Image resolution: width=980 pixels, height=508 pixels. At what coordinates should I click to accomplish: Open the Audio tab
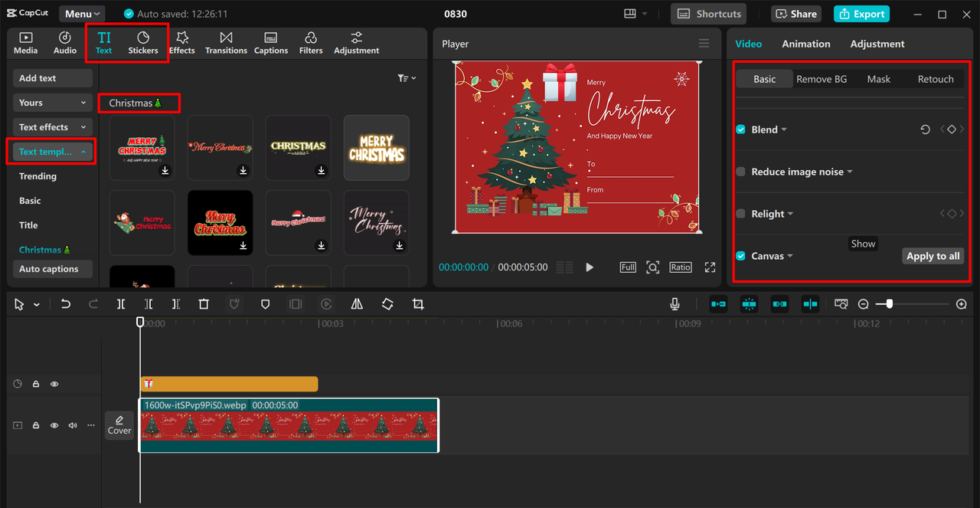[65, 44]
